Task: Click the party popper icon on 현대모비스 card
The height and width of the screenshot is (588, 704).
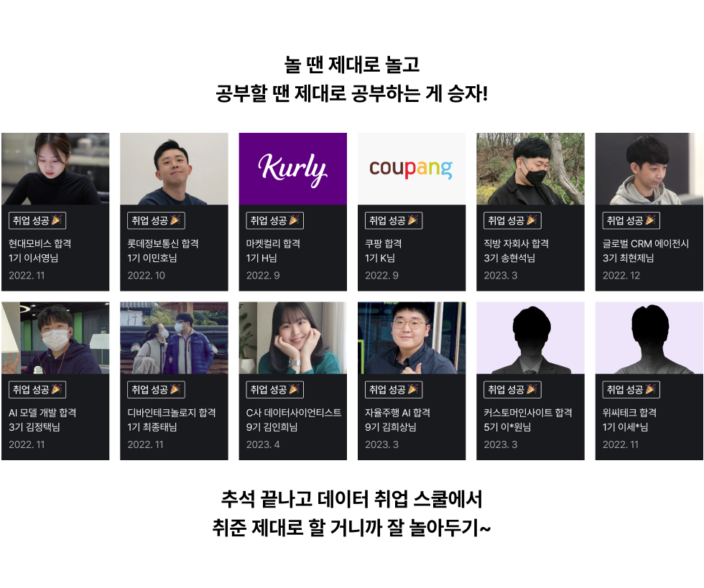Action: tap(57, 220)
